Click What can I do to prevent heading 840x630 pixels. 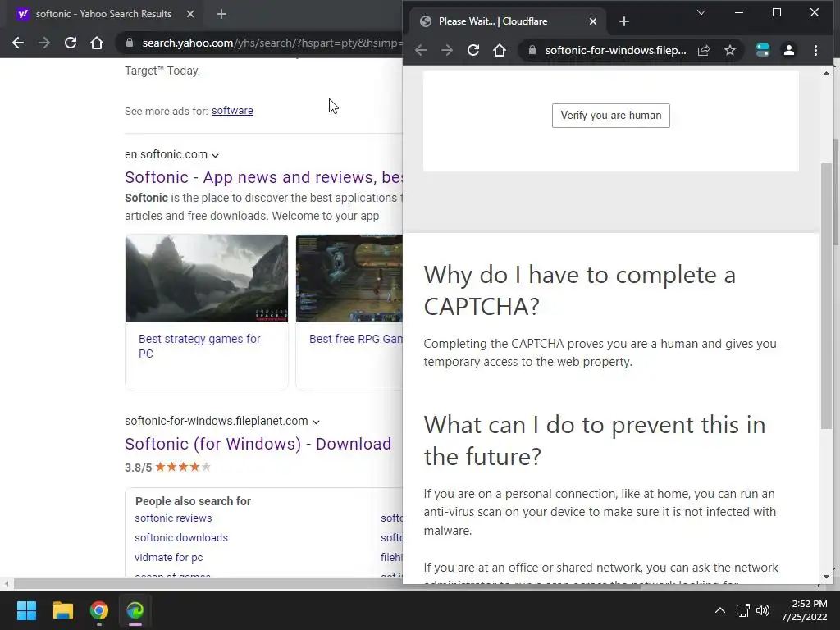[x=595, y=441]
